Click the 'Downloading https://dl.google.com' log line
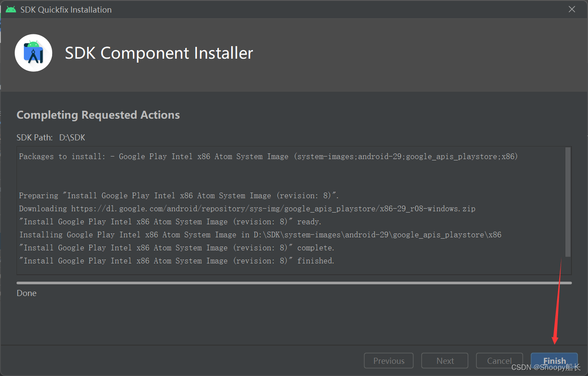588x376 pixels. click(x=247, y=209)
